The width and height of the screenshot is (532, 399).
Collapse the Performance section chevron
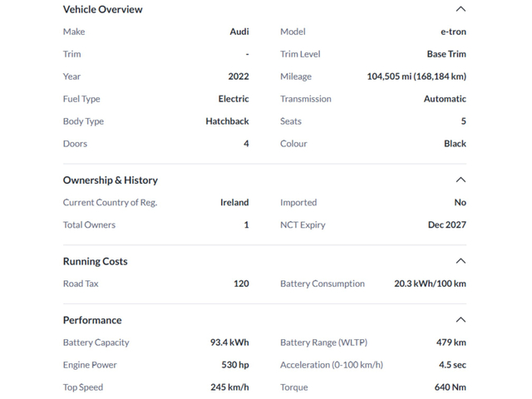pos(461,320)
